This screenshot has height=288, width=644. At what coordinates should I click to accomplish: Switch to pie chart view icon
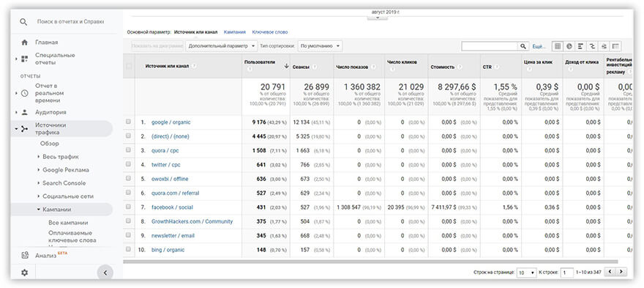[569, 46]
